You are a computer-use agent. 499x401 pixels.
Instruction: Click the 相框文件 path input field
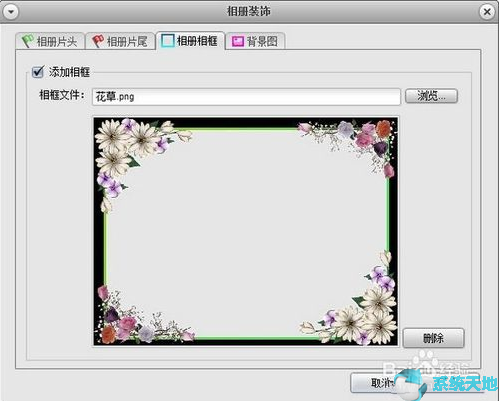[x=246, y=97]
